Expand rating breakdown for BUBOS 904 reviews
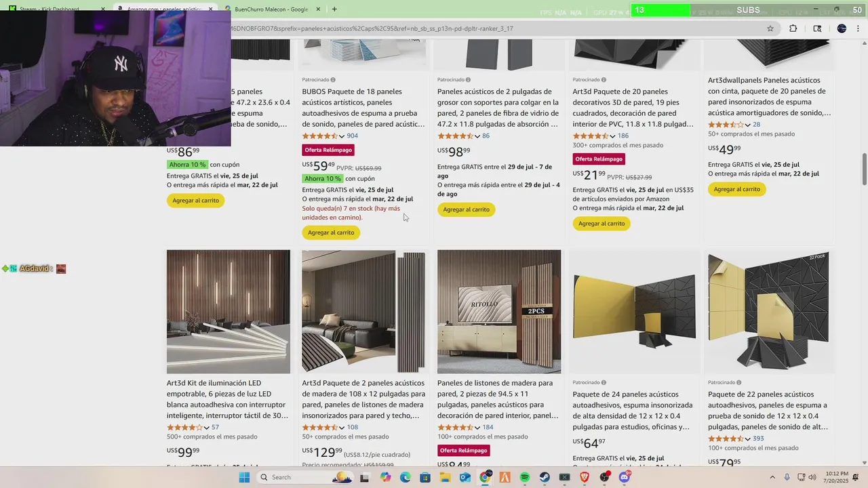 tap(342, 136)
